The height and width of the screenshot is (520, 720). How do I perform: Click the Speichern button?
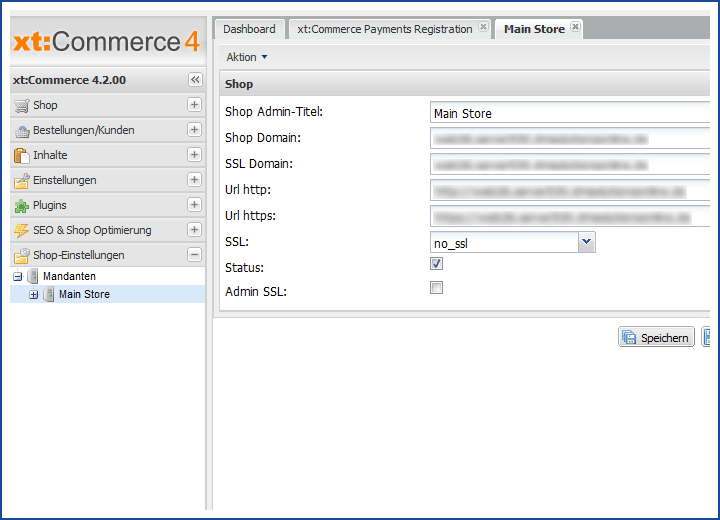(656, 337)
